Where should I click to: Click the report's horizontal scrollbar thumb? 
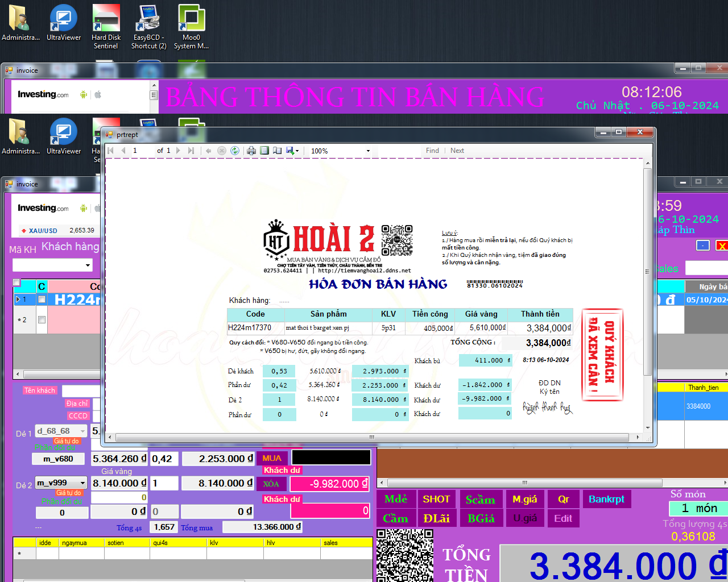(x=372, y=437)
